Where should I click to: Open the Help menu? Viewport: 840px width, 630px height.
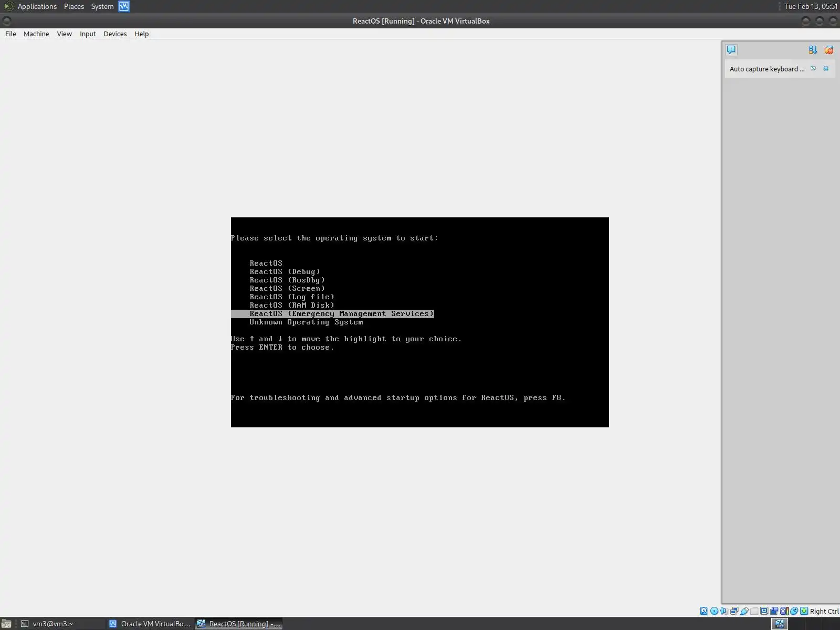141,34
